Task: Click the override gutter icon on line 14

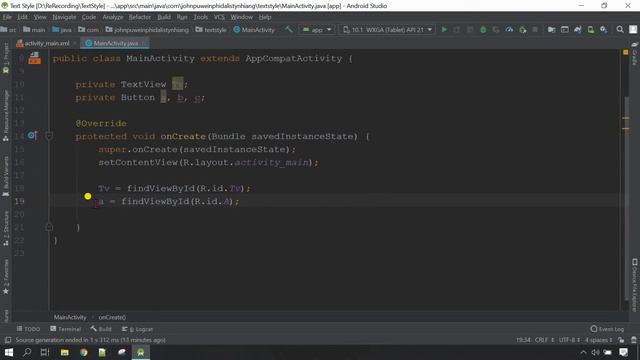Action: (32, 136)
